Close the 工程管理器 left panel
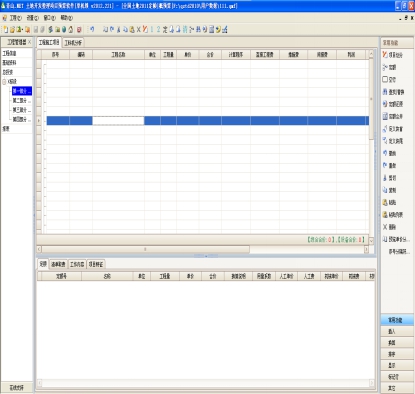Viewport: 415px width, 394px height. [x=30, y=42]
